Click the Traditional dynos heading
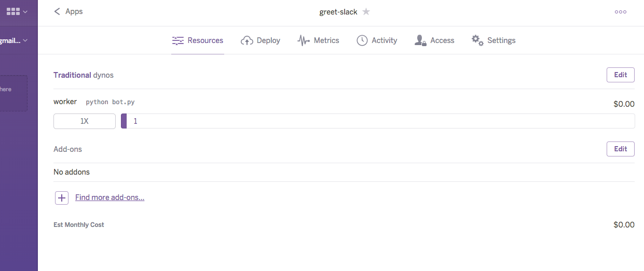The height and width of the screenshot is (271, 644). click(84, 75)
